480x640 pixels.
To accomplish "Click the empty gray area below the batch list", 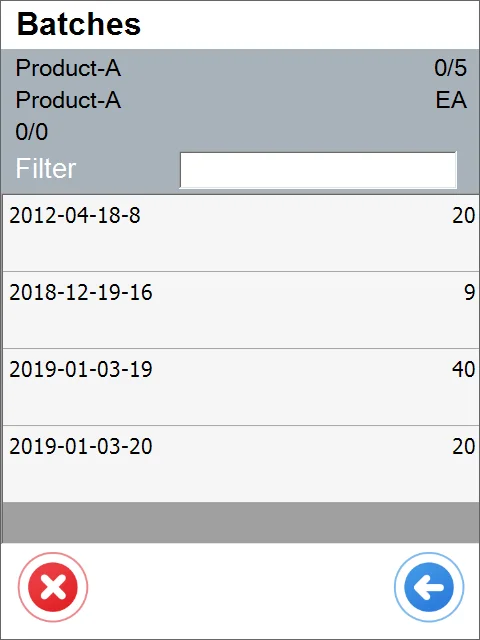I will pos(241,522).
